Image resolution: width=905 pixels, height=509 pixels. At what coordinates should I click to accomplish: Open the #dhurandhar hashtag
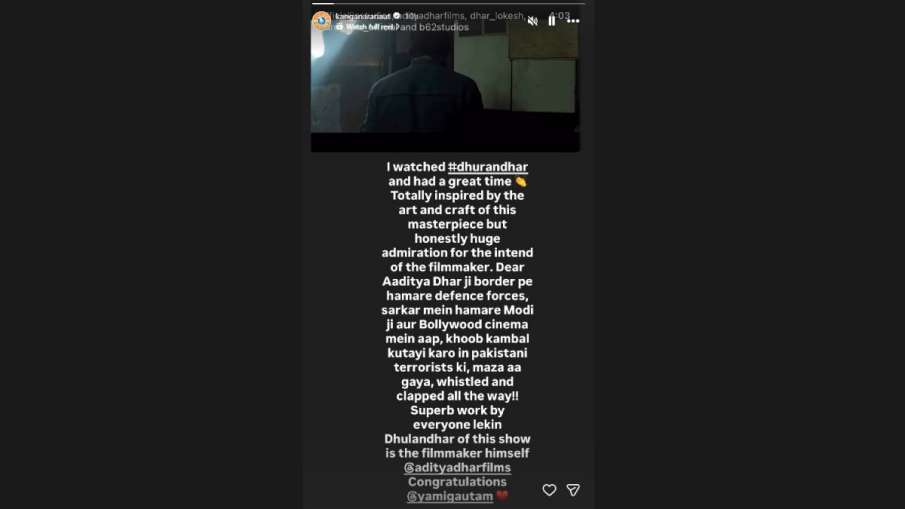tap(488, 167)
